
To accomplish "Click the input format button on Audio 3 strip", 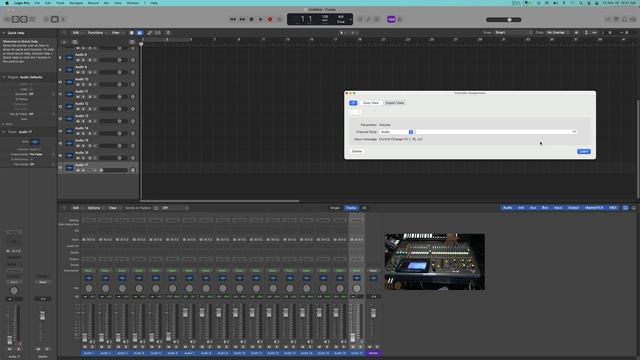I will (118, 240).
